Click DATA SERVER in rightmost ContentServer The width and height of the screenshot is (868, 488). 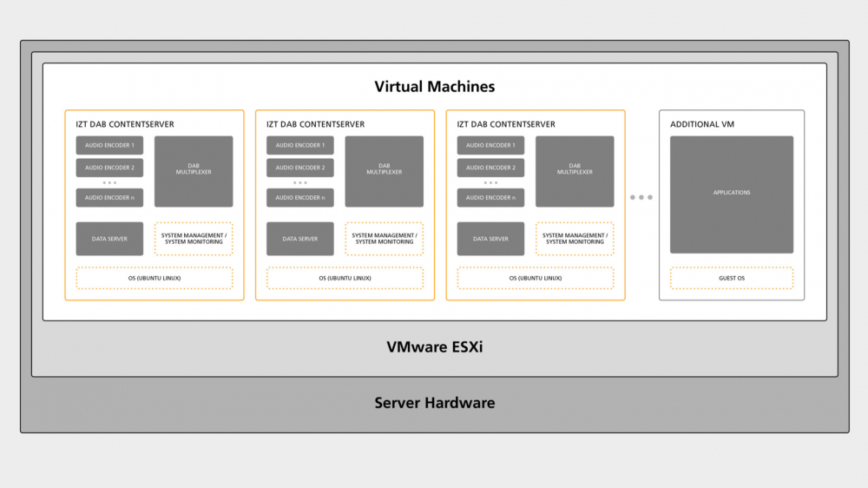pos(490,239)
